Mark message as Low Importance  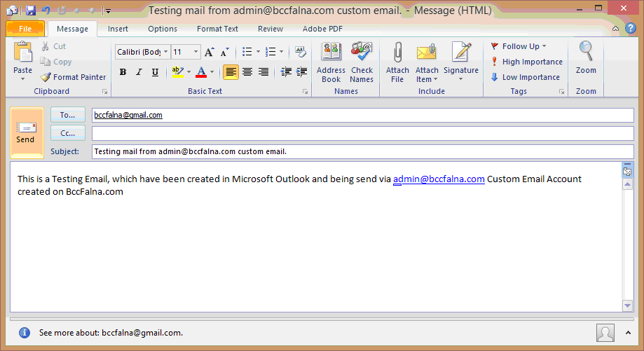525,77
